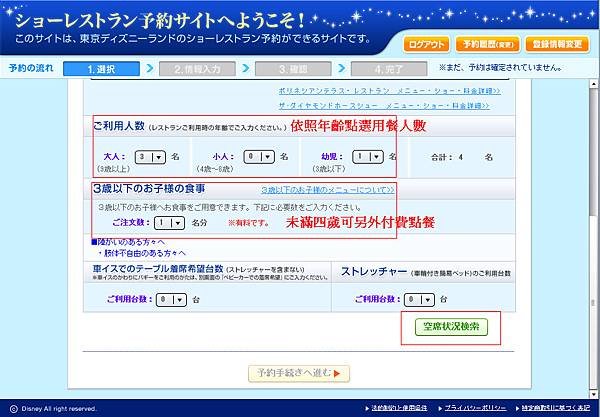Click the ストレッチャー heading text
600x417 pixels.
pyautogui.click(x=374, y=272)
